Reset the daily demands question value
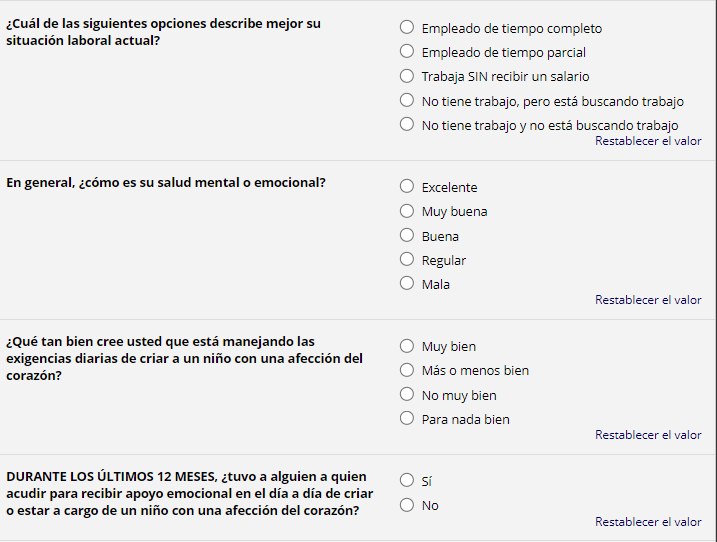Screen dimensions: 717x542 pos(648,435)
